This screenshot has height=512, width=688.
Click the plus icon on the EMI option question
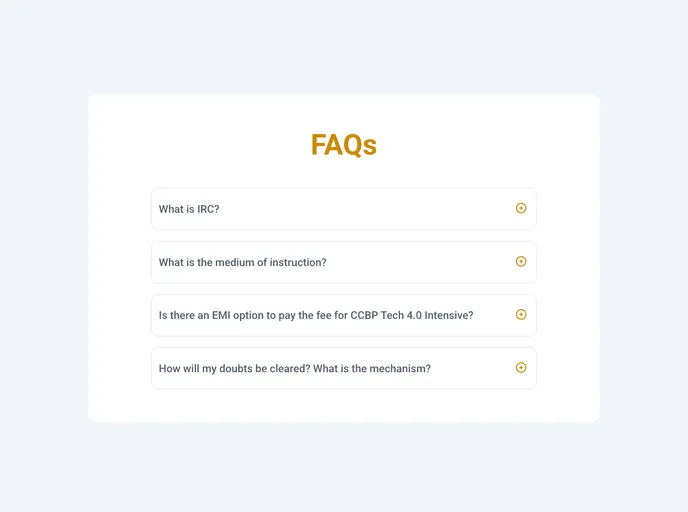521,314
